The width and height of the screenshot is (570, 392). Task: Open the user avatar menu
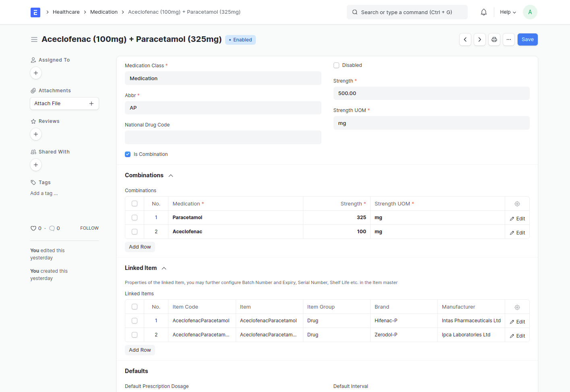click(530, 12)
